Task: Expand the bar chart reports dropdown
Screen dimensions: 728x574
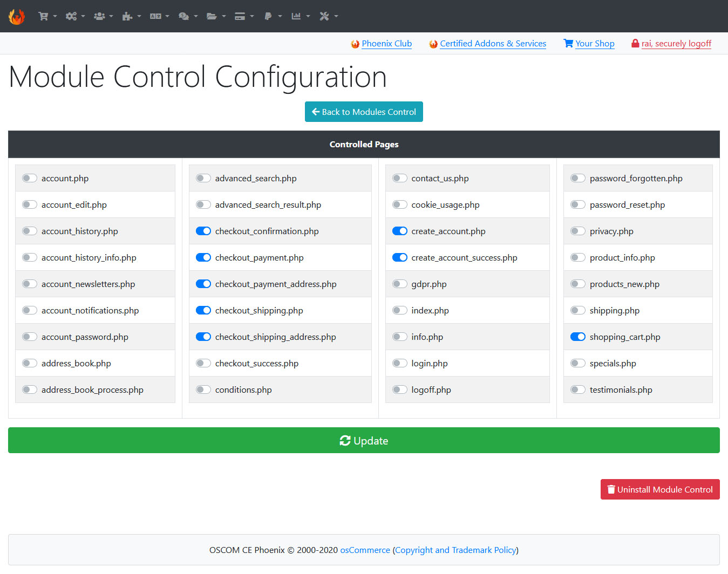Action: (301, 16)
